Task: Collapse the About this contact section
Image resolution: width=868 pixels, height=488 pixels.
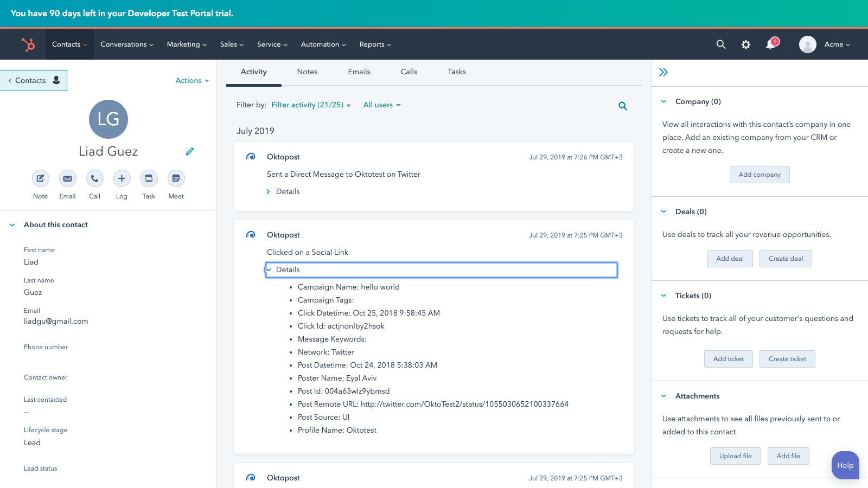Action: (12, 225)
